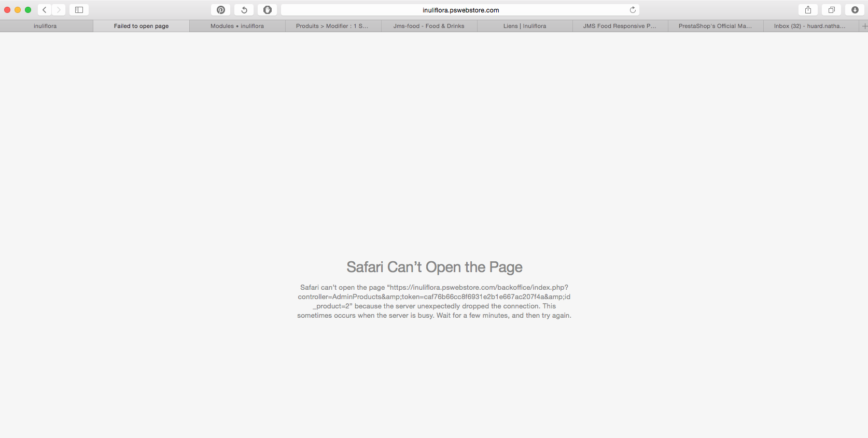
Task: Open the Jms-food - Food & Drinks tab
Action: click(x=429, y=26)
